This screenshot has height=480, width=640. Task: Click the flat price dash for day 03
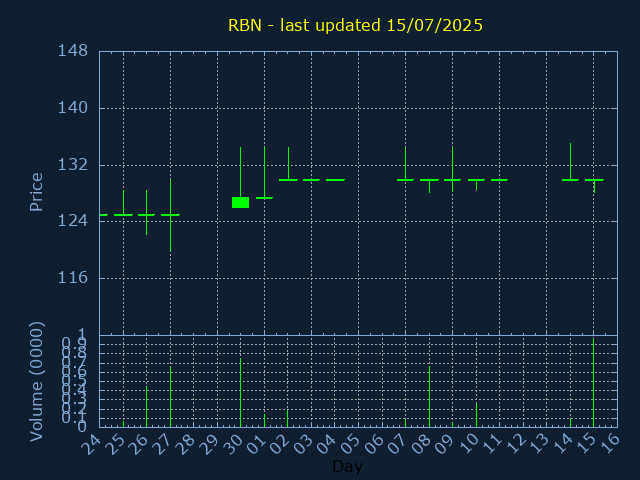[x=311, y=180]
